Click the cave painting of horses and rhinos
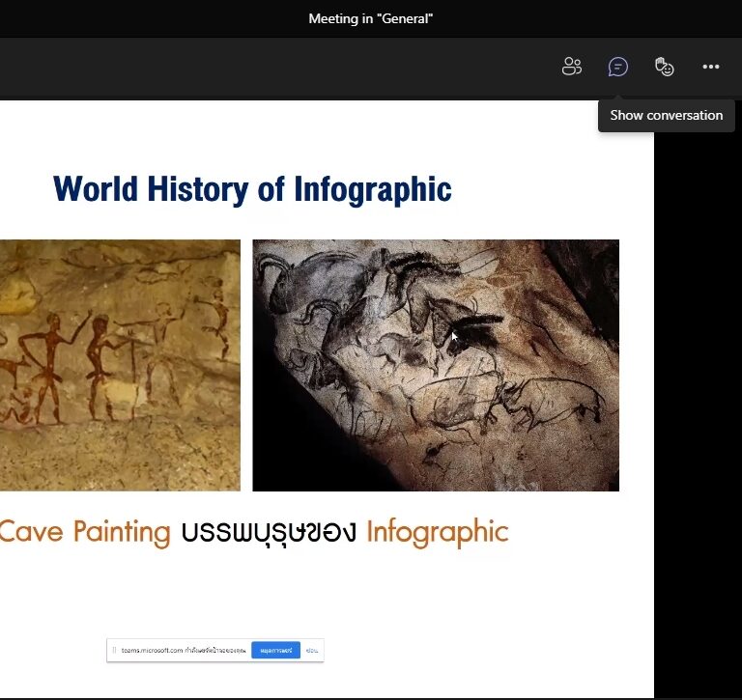The width and height of the screenshot is (742, 700). pyautogui.click(x=436, y=365)
